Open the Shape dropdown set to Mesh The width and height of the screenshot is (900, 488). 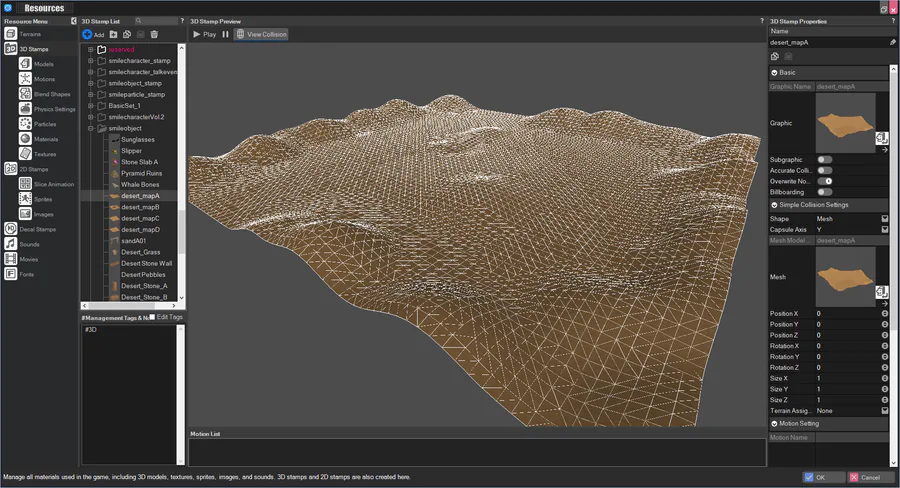(884, 219)
